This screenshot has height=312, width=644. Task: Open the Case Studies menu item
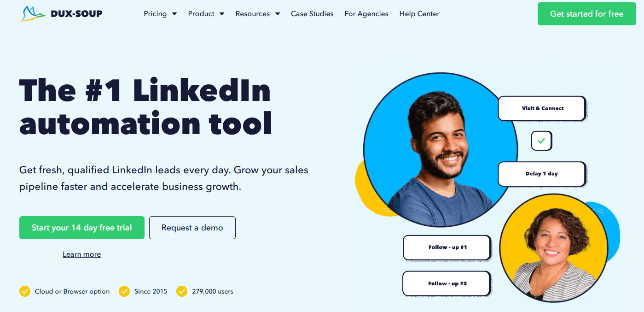[x=312, y=14]
